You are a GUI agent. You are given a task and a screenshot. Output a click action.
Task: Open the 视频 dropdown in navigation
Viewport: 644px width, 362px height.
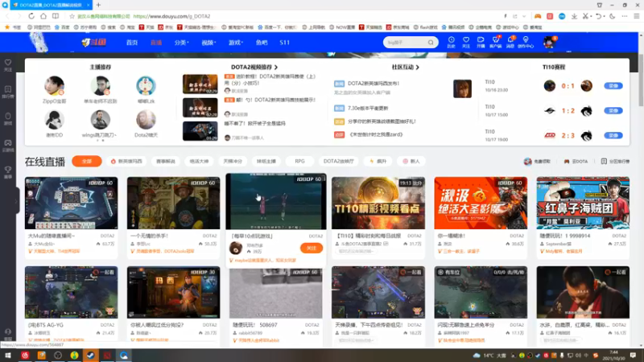[208, 43]
